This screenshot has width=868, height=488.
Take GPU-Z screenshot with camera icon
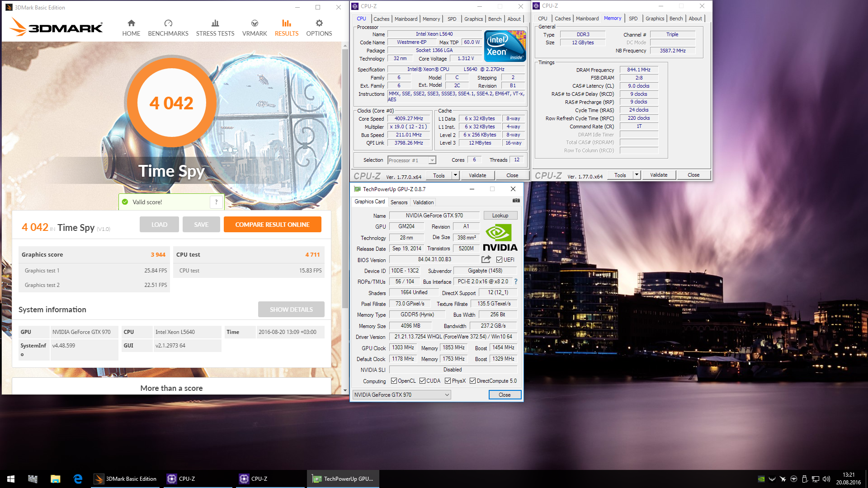516,201
